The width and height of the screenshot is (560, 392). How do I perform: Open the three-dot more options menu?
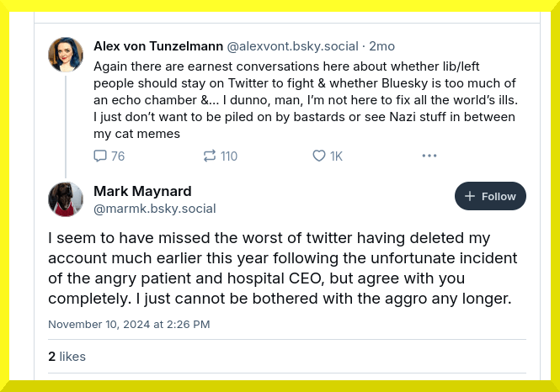tap(429, 156)
